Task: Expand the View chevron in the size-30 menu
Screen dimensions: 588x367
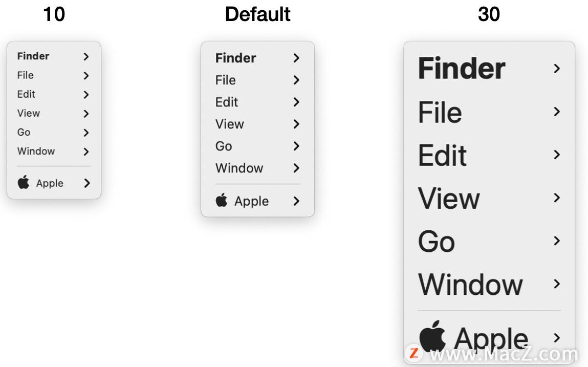Action: (557, 198)
